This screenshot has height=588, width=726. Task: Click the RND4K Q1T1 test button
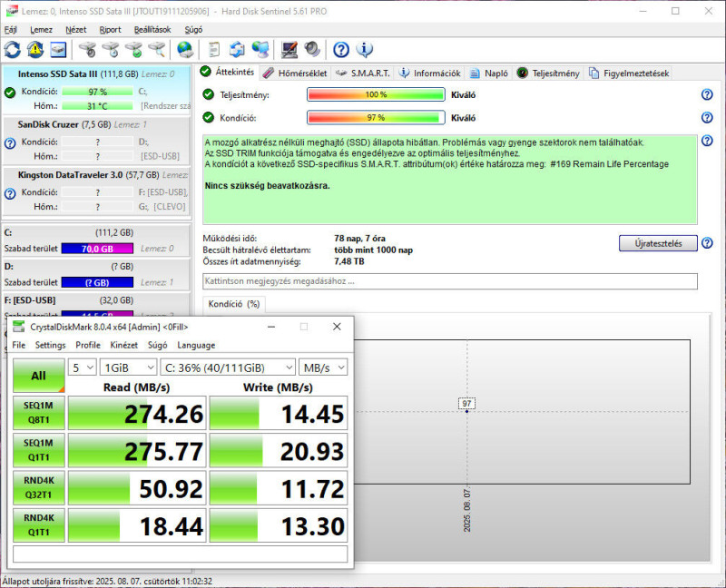click(x=38, y=525)
